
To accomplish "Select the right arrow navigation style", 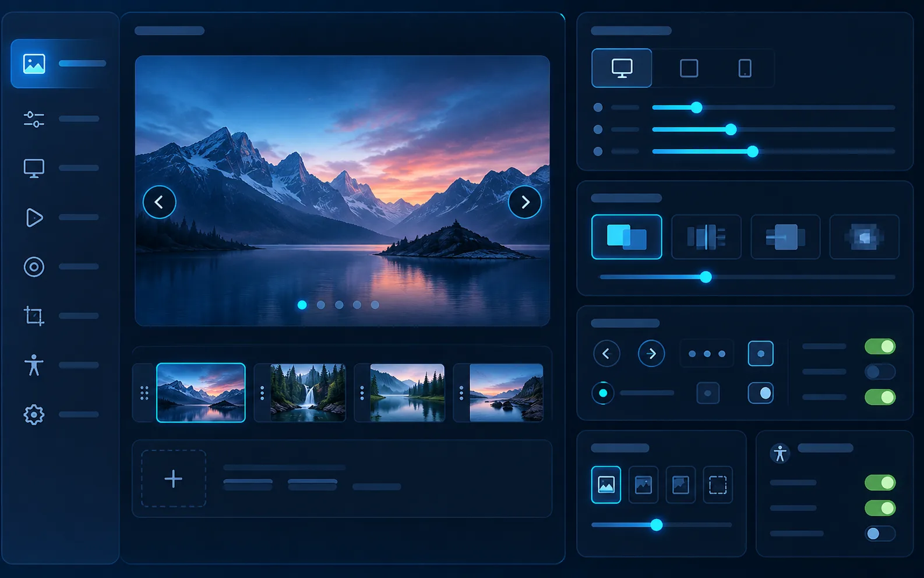I will 651,354.
